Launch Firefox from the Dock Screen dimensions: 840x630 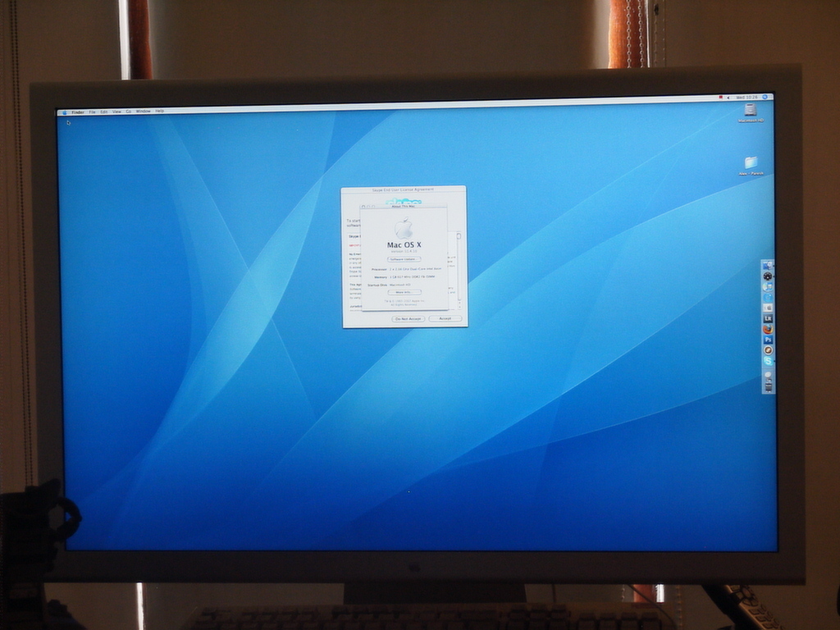coord(768,329)
